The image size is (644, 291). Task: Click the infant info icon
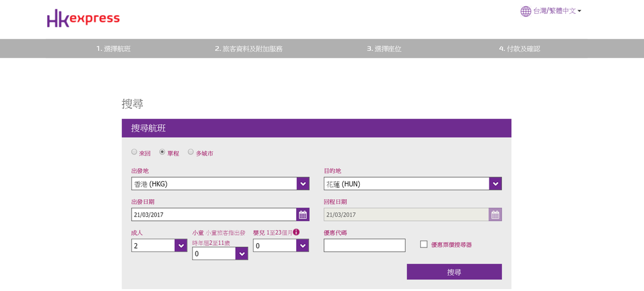point(296,232)
